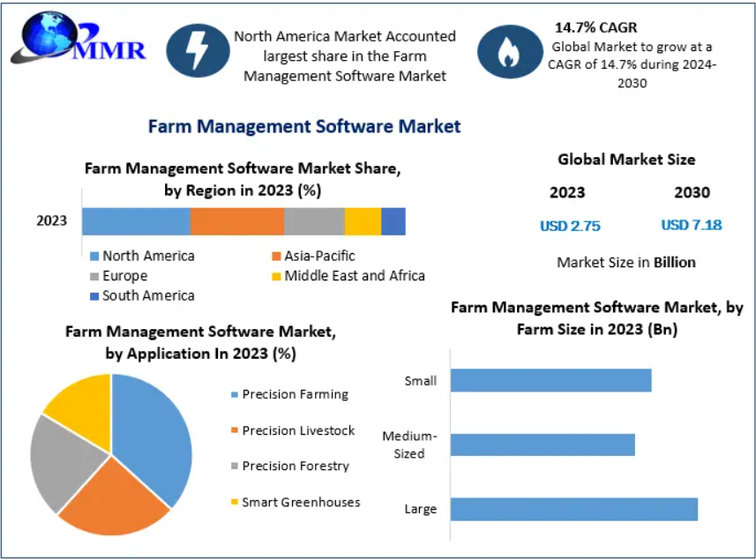Viewport: 756px width, 560px height.
Task: Click the Precision Livestock legend marker
Action: point(235,431)
